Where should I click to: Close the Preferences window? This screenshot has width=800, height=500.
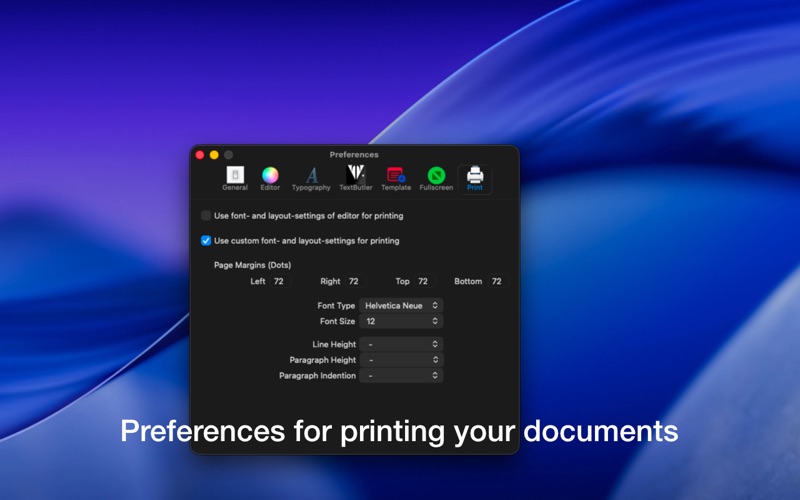click(200, 155)
